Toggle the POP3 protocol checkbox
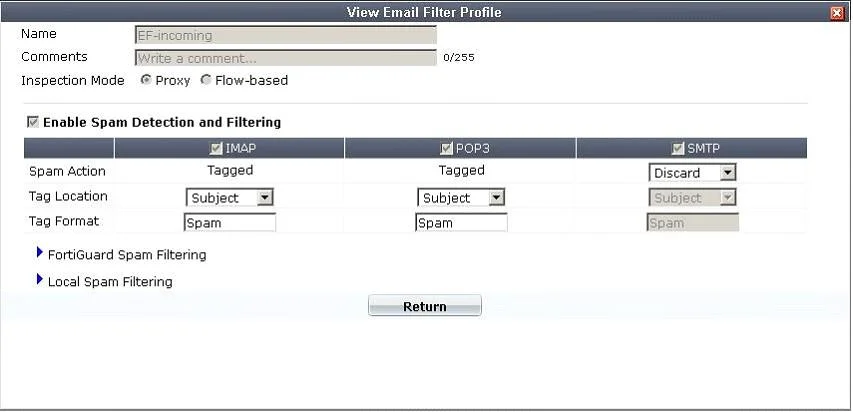The width and height of the screenshot is (853, 412). point(447,148)
